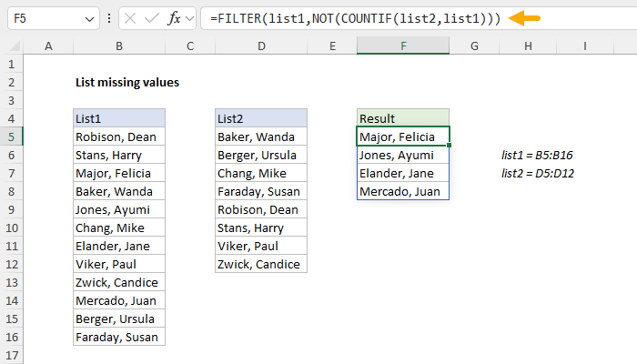
Task: Select row 3 header
Action: 11,100
